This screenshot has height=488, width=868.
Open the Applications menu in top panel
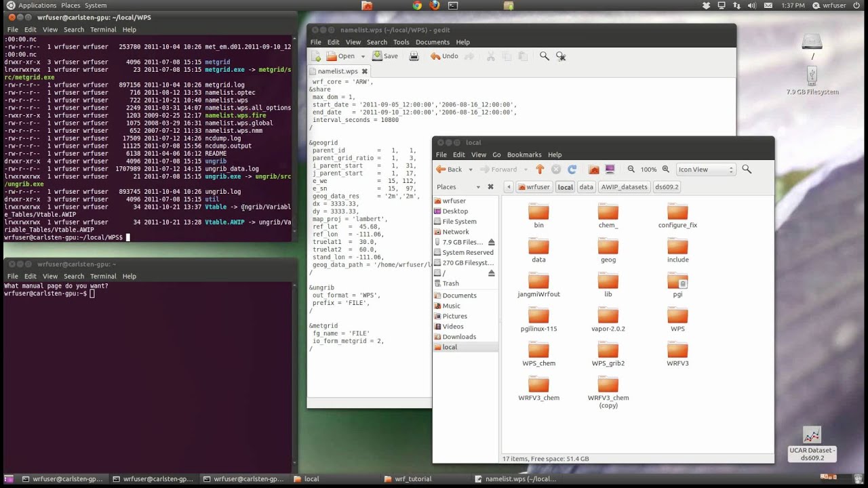(37, 5)
